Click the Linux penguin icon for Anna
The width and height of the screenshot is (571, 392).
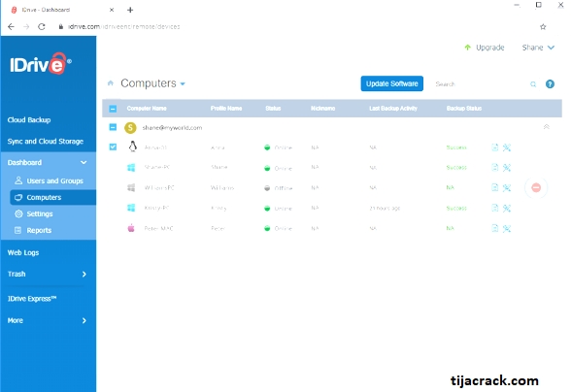coord(132,147)
